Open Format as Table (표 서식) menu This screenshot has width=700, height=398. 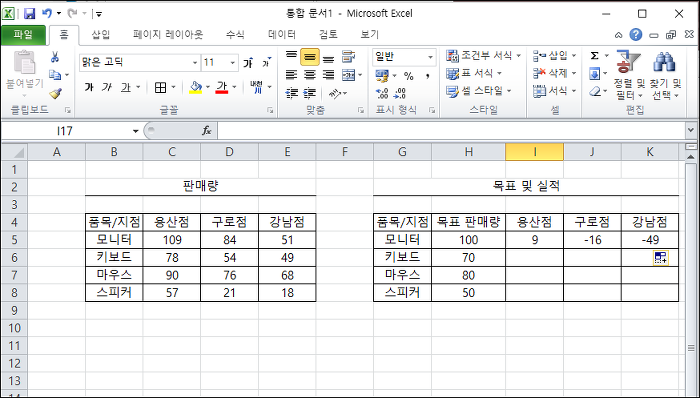pyautogui.click(x=475, y=73)
